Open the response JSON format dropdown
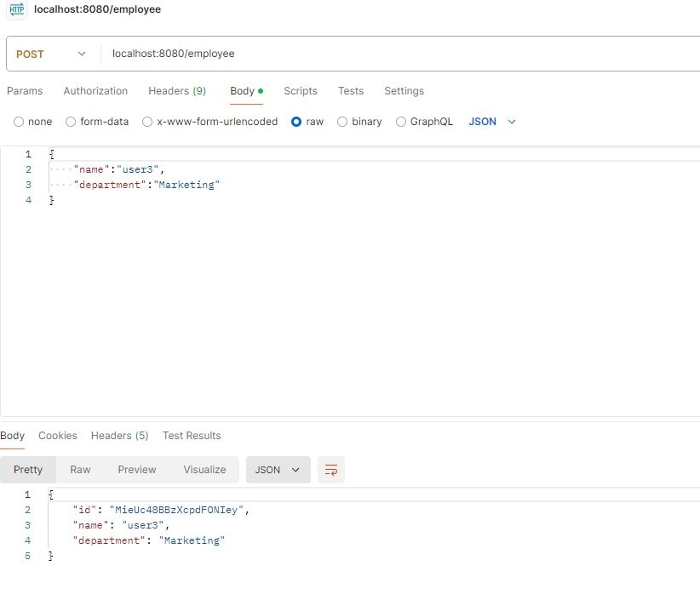The image size is (700, 600). (x=278, y=469)
